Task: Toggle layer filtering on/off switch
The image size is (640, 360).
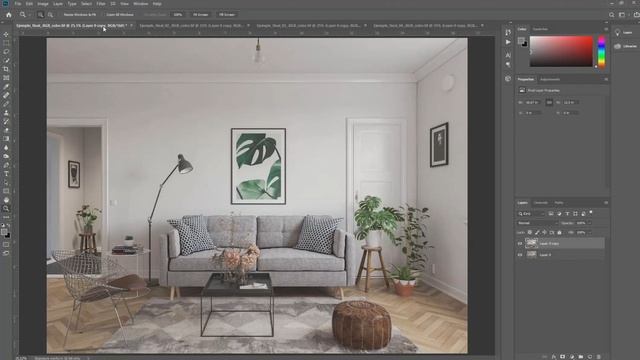Action: coord(591,213)
